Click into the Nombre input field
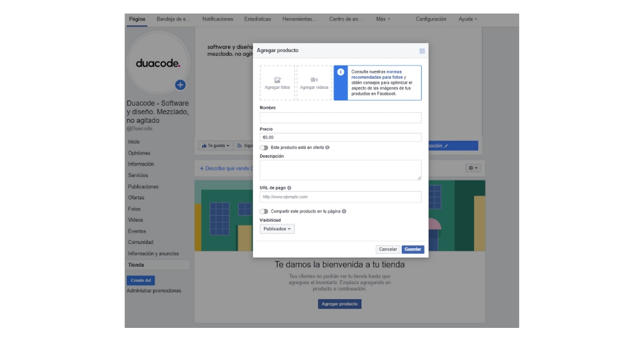 (x=341, y=118)
